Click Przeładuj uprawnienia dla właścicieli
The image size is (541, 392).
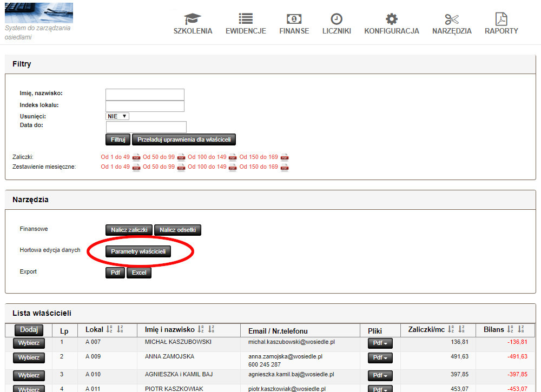click(184, 139)
